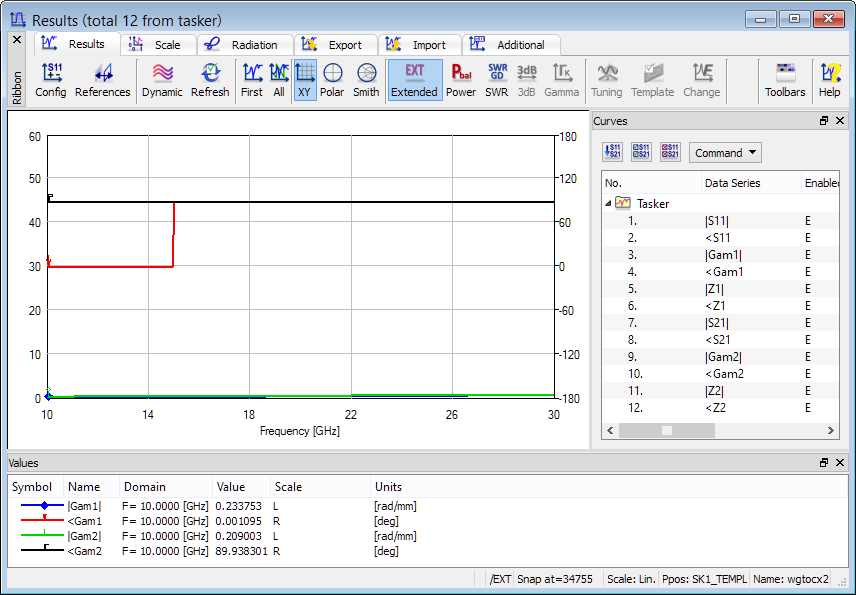Switch to the Radiation tab
Viewport: 856px width, 595px height.
(x=244, y=45)
